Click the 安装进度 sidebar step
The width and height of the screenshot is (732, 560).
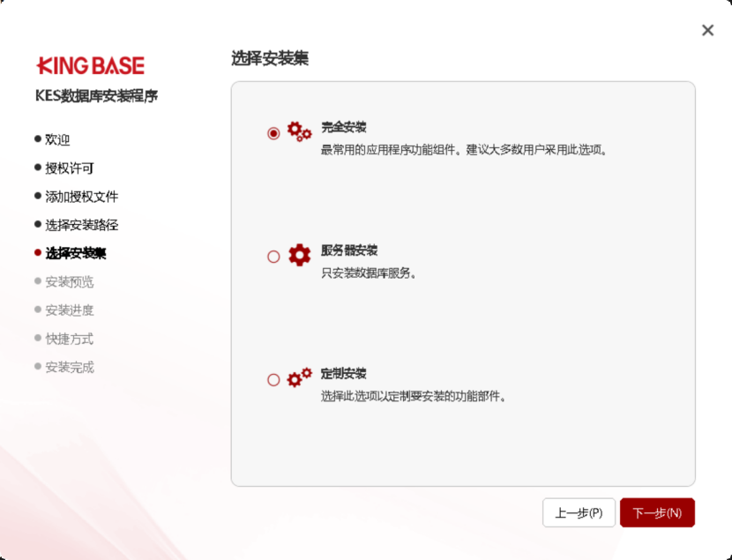(69, 310)
